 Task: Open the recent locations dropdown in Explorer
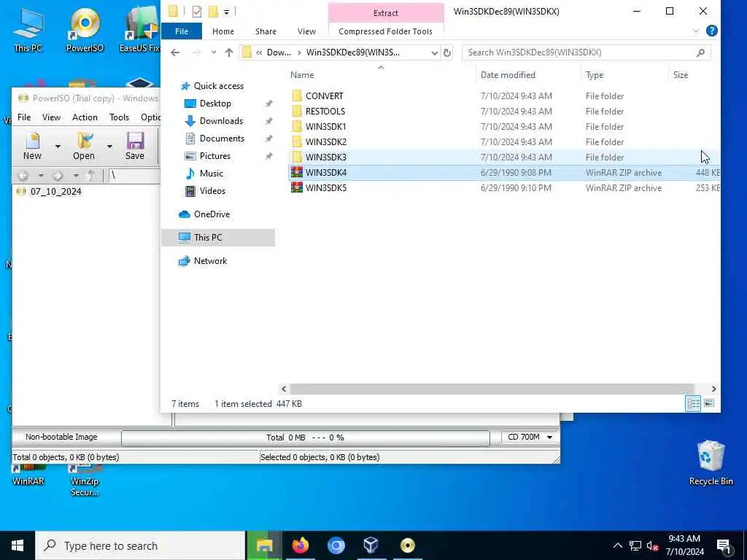[x=214, y=52]
